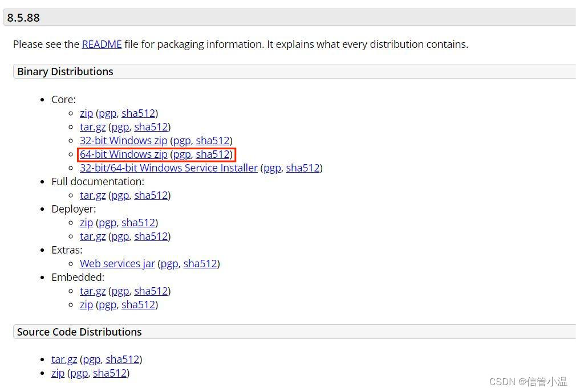
Task: Open pgp for 64-bit Windows zip
Action: (182, 154)
